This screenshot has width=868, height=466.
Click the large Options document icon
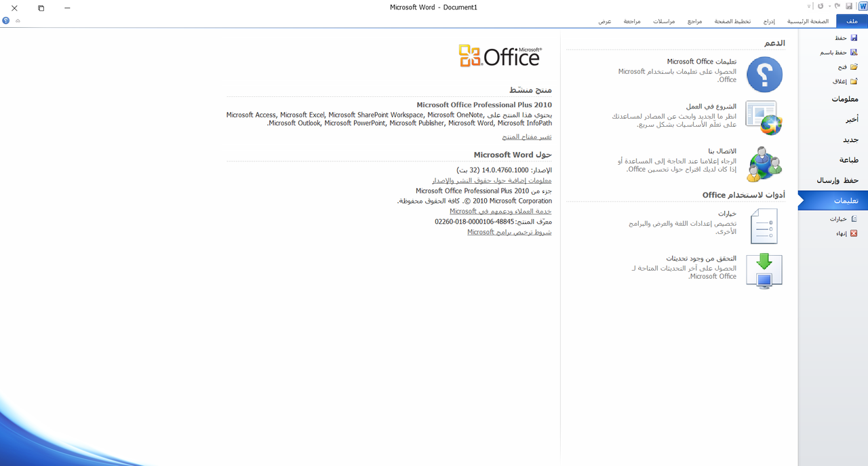pos(764,226)
